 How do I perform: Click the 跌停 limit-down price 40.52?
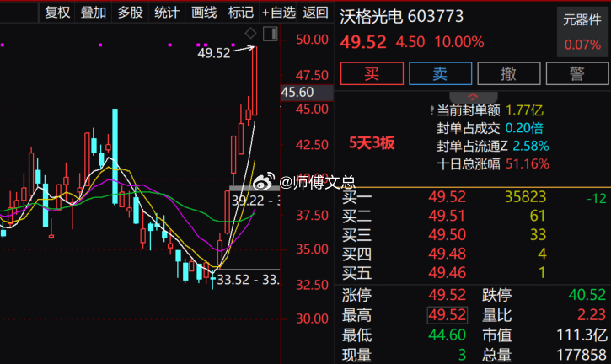[587, 295]
